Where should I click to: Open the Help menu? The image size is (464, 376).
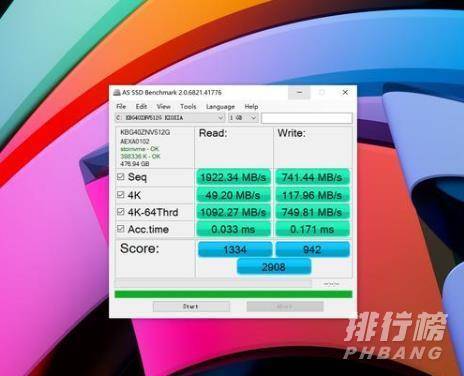[251, 107]
